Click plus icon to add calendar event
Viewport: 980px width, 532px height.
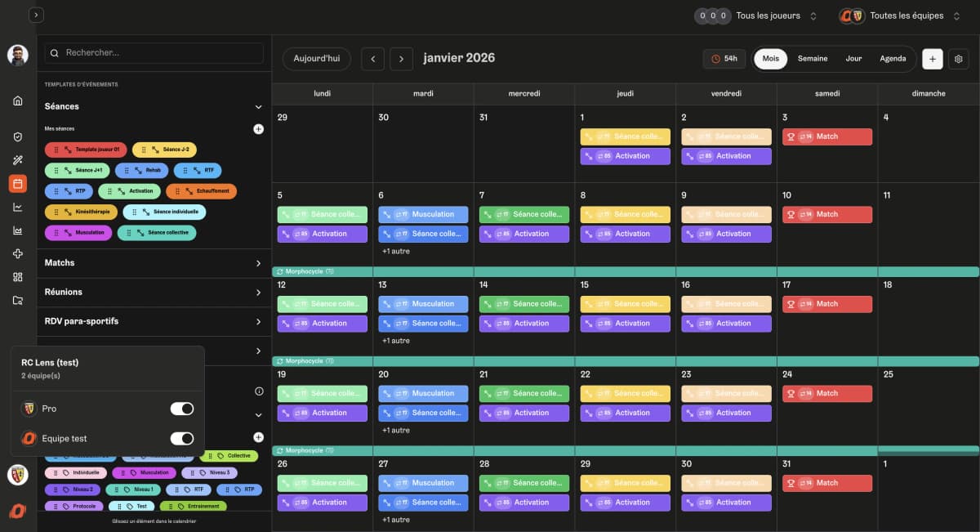(x=932, y=59)
